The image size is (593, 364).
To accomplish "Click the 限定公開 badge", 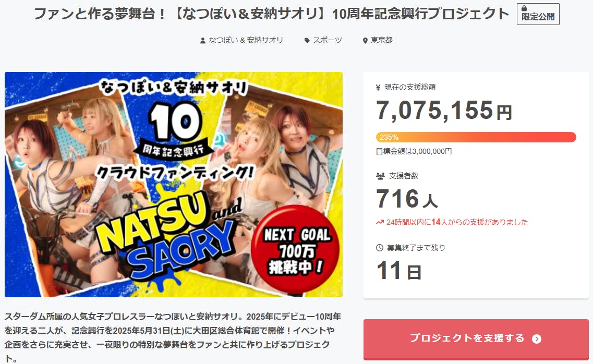I will click(x=538, y=14).
